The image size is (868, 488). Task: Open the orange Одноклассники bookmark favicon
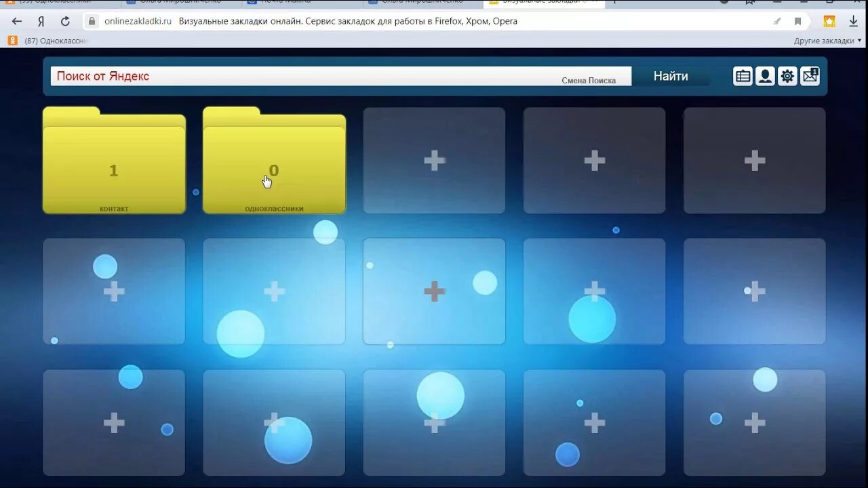pyautogui.click(x=13, y=41)
